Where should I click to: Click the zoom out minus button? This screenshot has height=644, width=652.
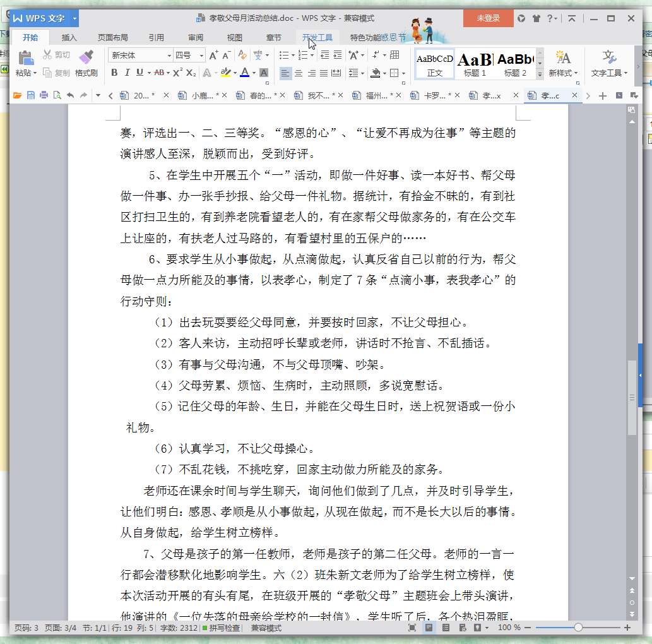point(528,628)
